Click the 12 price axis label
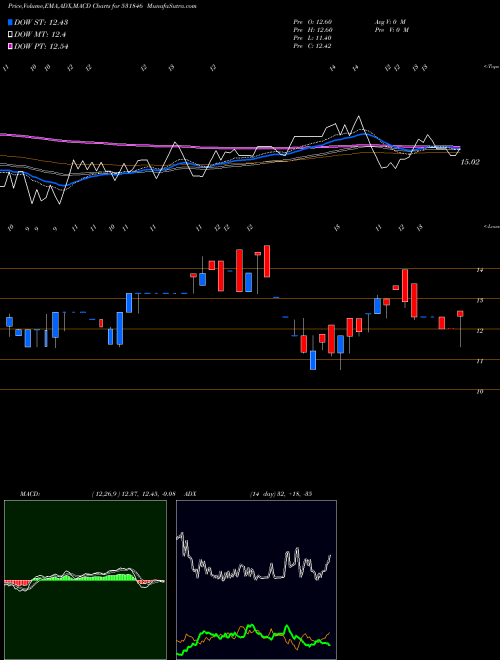The height and width of the screenshot is (660, 500). click(x=479, y=331)
